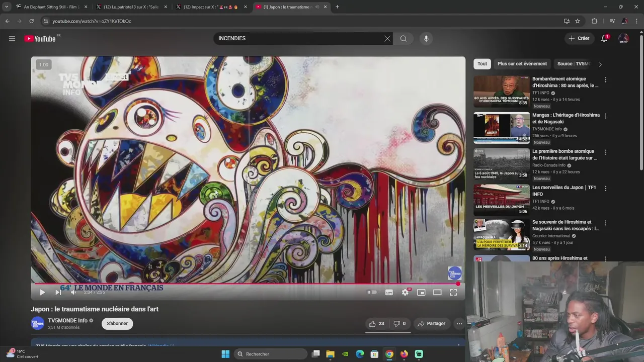Click the Créer create button

click(x=579, y=38)
